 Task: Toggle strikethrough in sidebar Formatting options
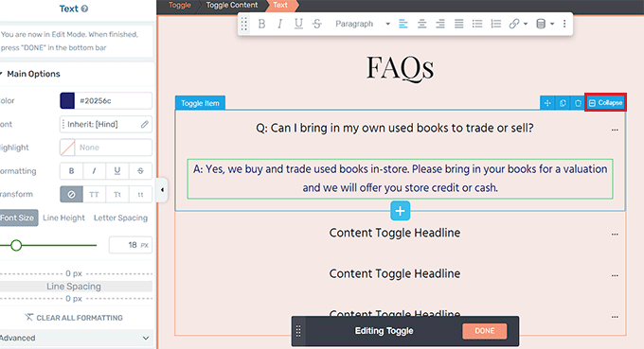[x=140, y=171]
